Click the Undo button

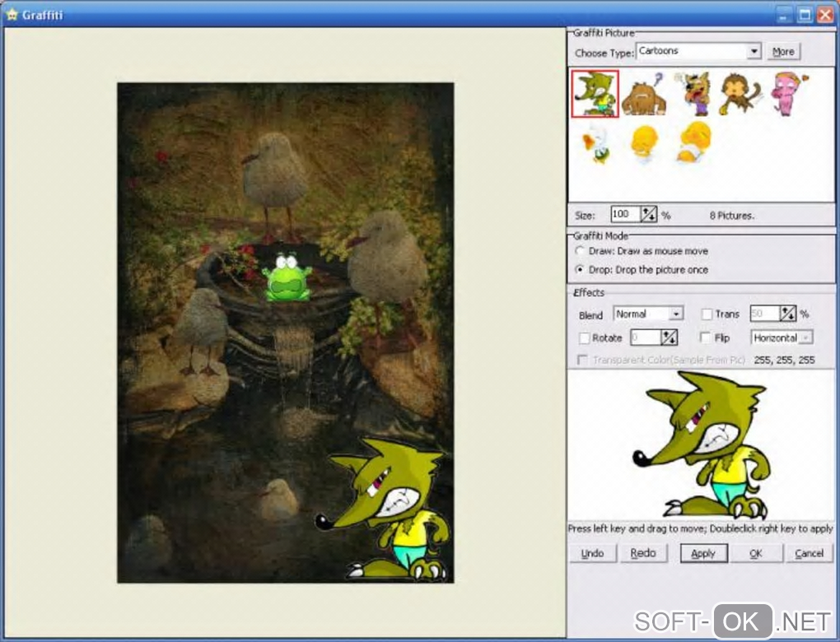(592, 553)
